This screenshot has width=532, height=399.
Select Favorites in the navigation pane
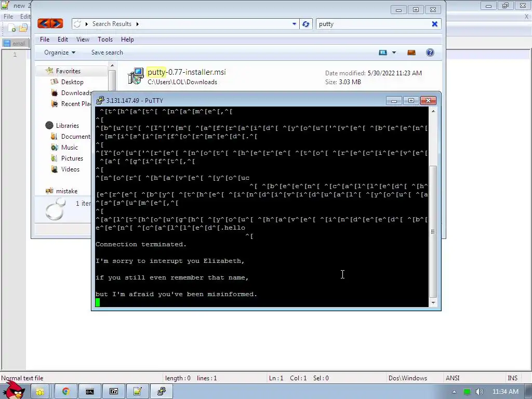(x=68, y=71)
